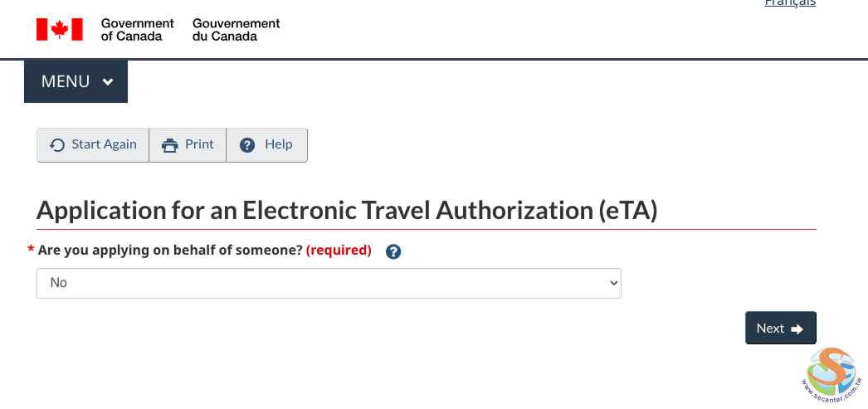Click the Help text label

[278, 144]
